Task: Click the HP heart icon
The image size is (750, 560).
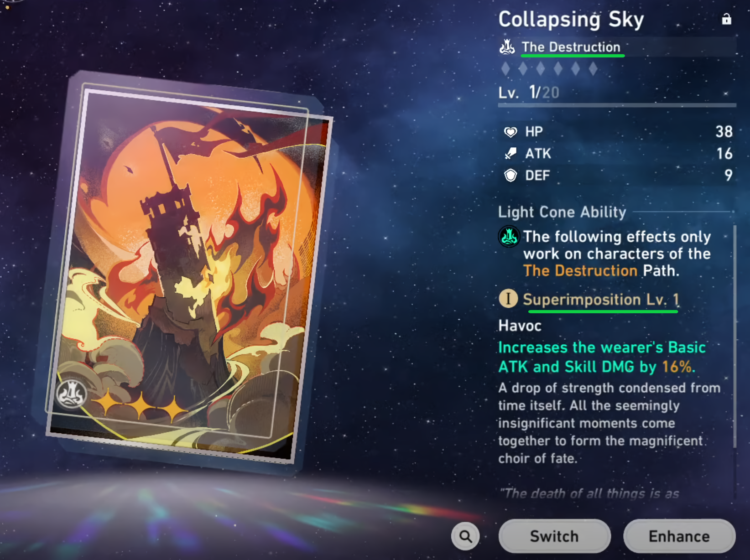Action: click(x=510, y=132)
